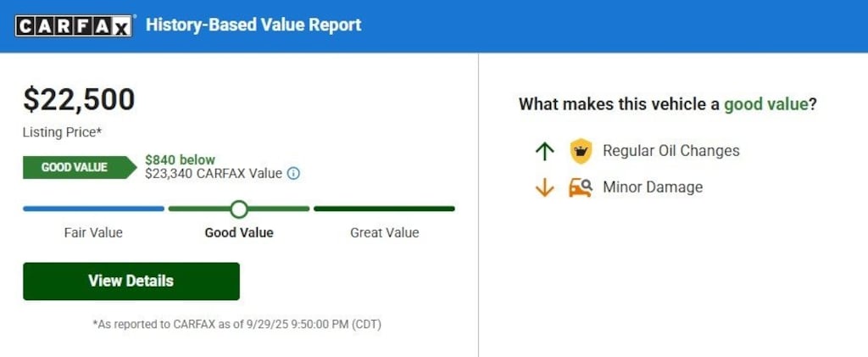Select the Fair Value label
This screenshot has height=357, width=868.
(x=93, y=232)
